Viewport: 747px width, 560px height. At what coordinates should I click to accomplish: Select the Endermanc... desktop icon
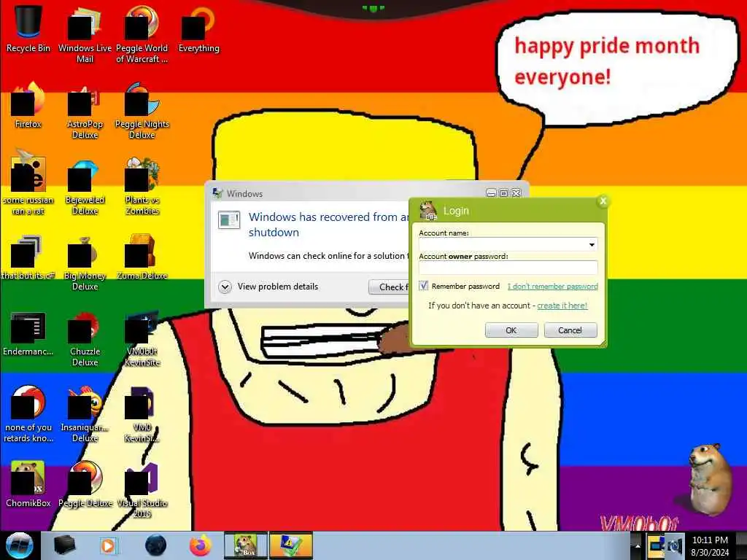coord(28,332)
